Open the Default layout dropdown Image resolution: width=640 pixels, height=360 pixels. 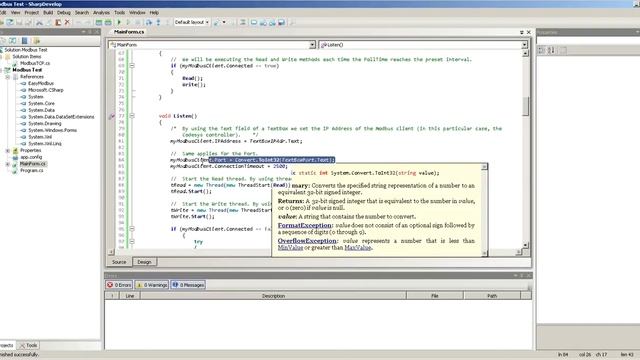192,22
